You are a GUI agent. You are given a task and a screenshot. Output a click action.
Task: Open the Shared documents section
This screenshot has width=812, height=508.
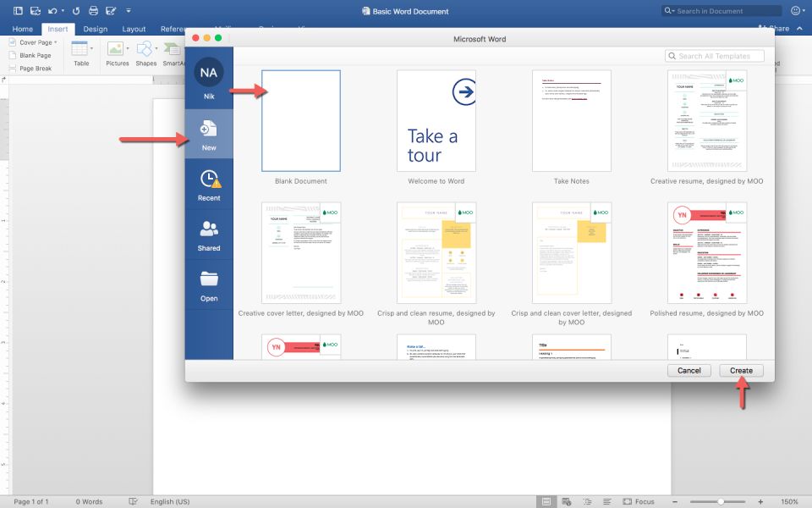(x=208, y=235)
